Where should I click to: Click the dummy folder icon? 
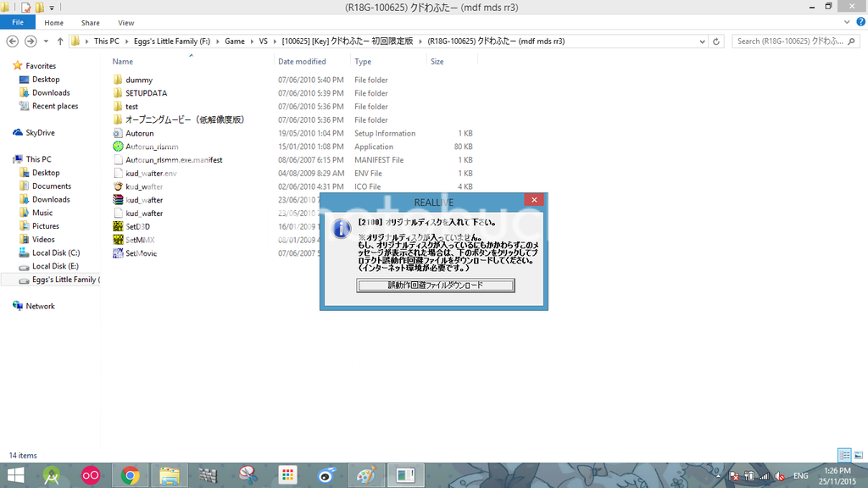pyautogui.click(x=118, y=80)
